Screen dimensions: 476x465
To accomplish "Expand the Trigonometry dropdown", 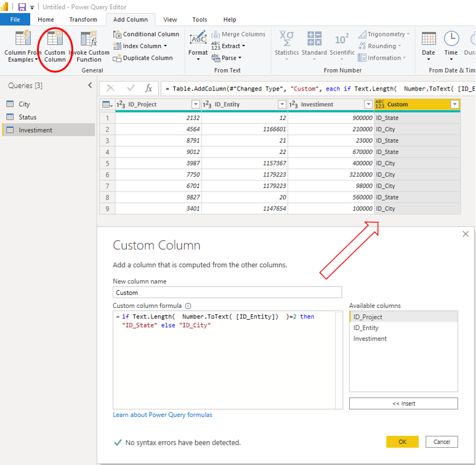I will click(x=408, y=34).
